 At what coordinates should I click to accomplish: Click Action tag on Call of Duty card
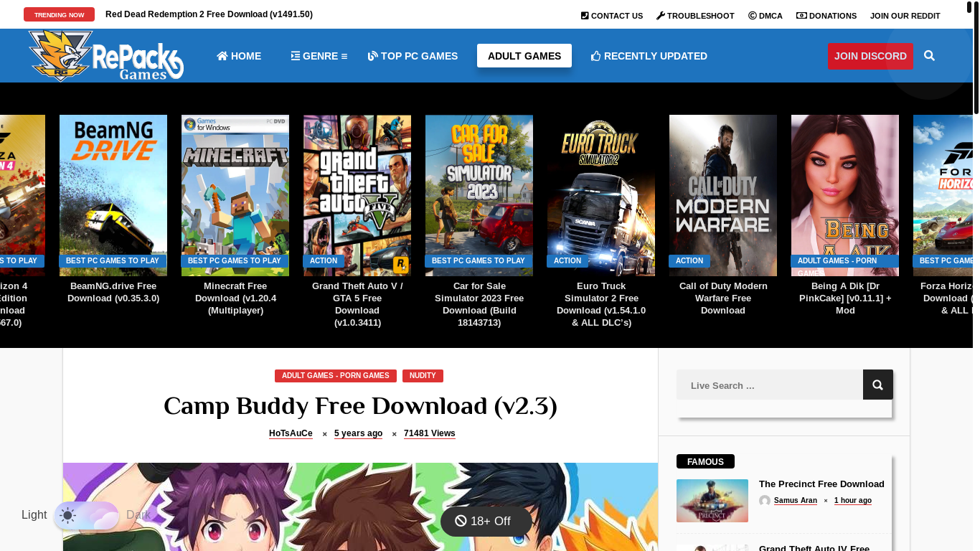[689, 261]
